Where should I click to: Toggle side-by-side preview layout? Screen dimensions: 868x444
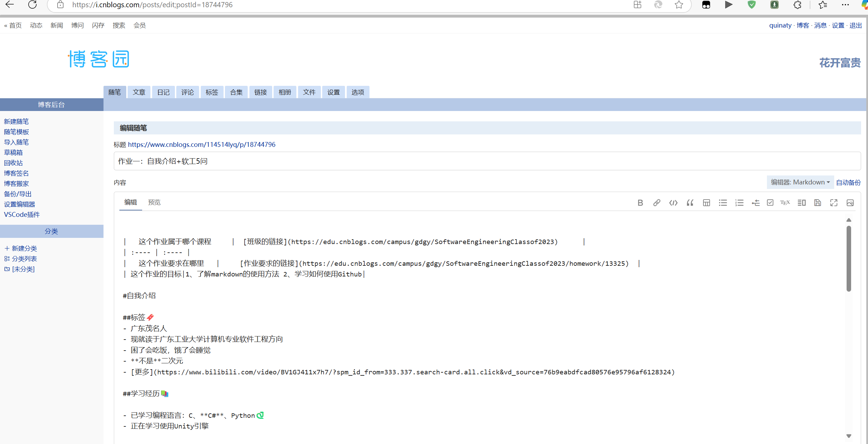tap(801, 203)
